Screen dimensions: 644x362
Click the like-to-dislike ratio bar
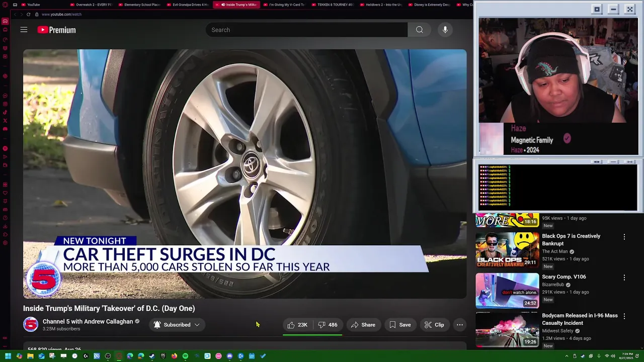[312, 334]
